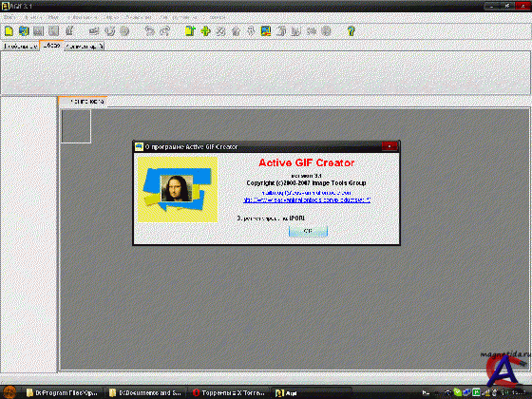Open the blue underlined website link

(307, 199)
